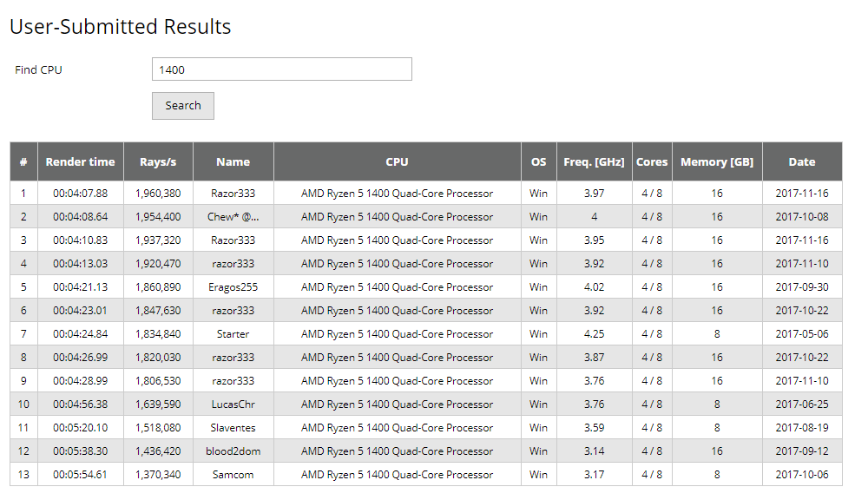Click the Render time column header
The image size is (868, 500).
pos(80,161)
